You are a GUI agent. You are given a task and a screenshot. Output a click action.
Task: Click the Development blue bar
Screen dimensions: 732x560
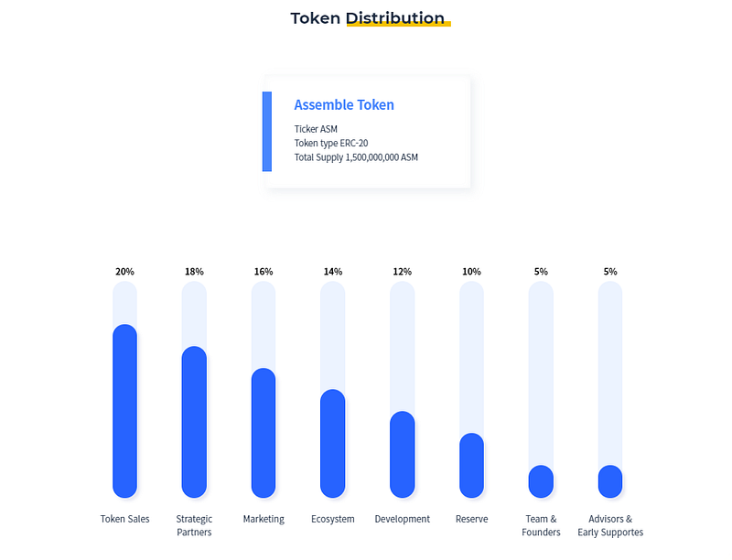(403, 455)
